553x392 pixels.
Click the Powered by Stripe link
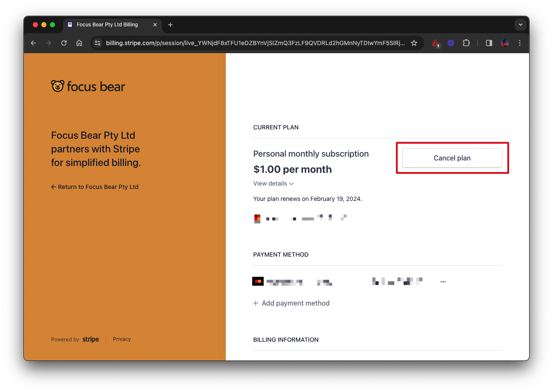pos(75,339)
